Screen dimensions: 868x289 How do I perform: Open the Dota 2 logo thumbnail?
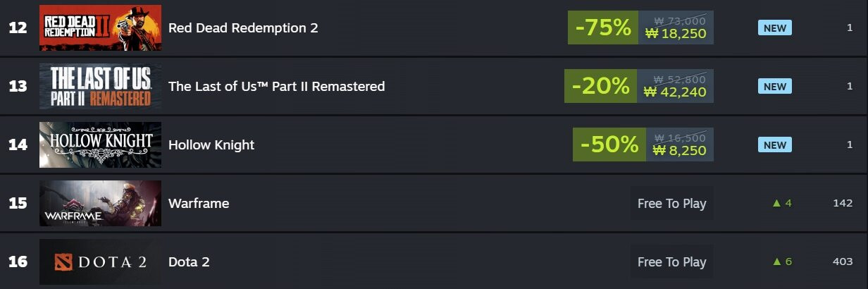[100, 262]
